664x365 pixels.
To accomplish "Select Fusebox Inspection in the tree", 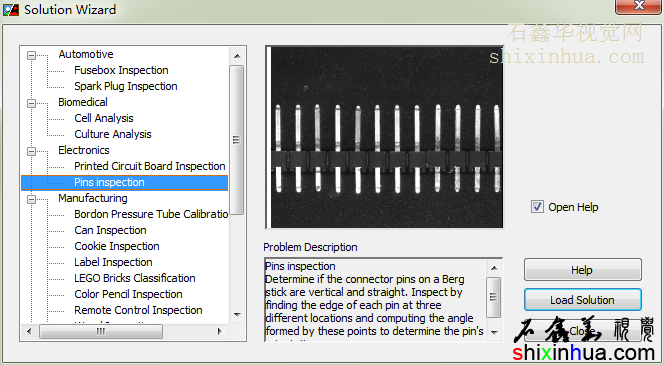I will click(121, 70).
